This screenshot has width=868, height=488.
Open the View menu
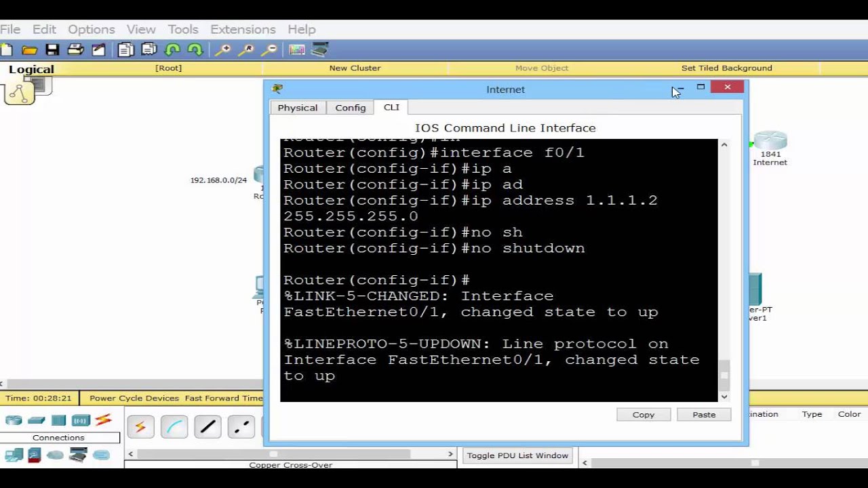141,29
